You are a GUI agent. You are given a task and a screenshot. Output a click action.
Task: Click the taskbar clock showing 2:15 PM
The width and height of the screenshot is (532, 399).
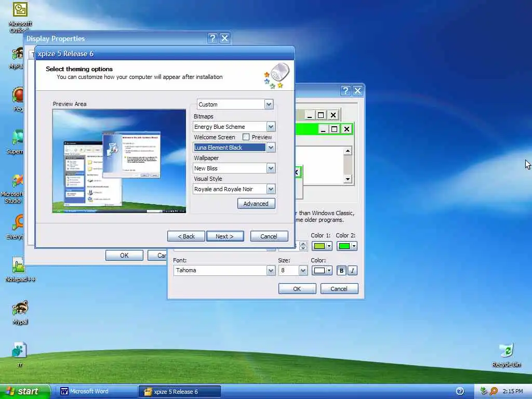point(513,391)
